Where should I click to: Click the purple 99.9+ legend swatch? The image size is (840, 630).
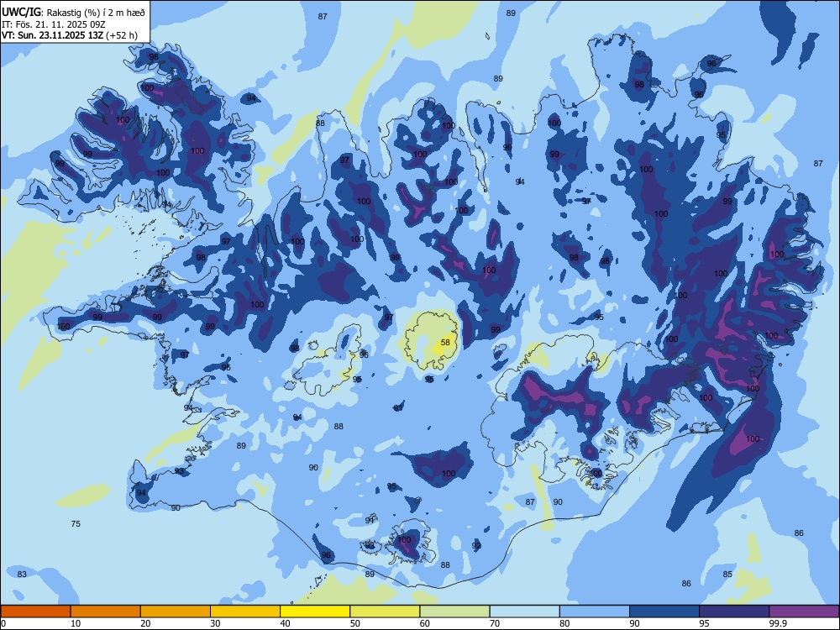point(804,612)
